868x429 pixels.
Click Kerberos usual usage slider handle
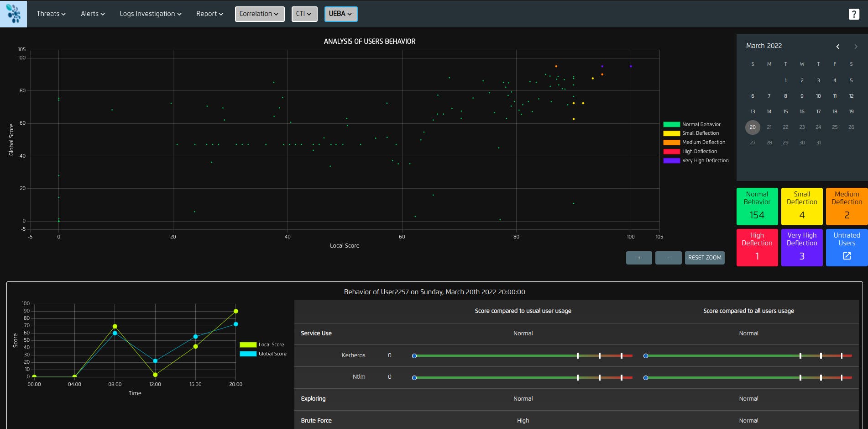[414, 356]
